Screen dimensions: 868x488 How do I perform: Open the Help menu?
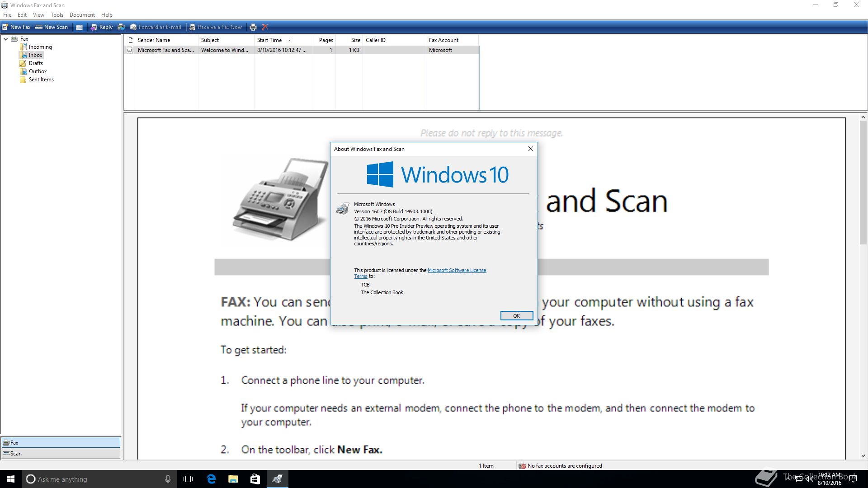107,15
